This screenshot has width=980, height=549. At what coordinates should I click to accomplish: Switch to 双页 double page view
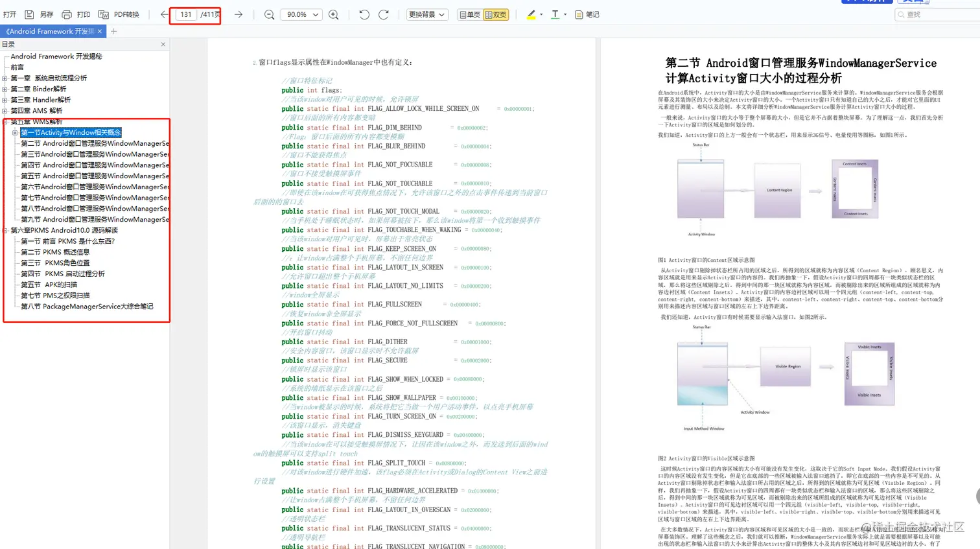point(496,14)
